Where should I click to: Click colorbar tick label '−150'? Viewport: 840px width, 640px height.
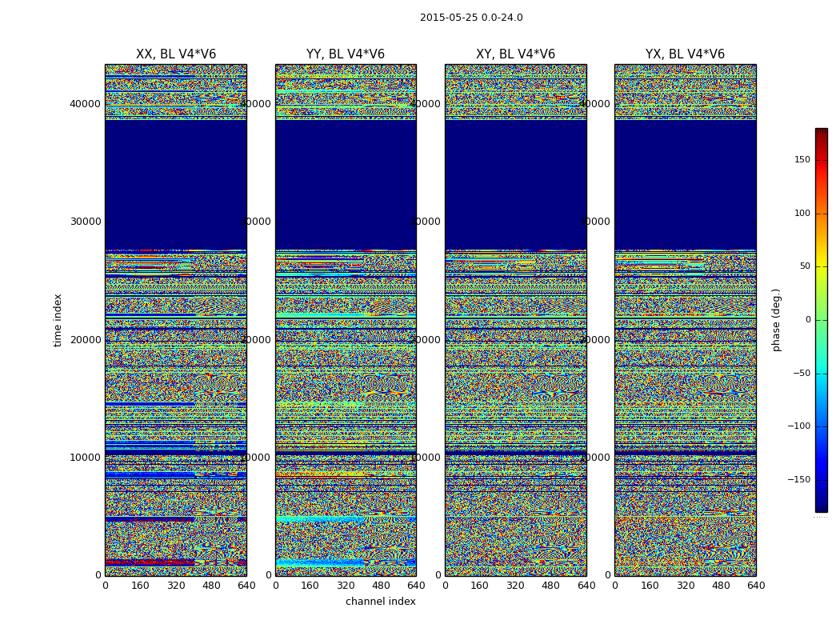(798, 480)
